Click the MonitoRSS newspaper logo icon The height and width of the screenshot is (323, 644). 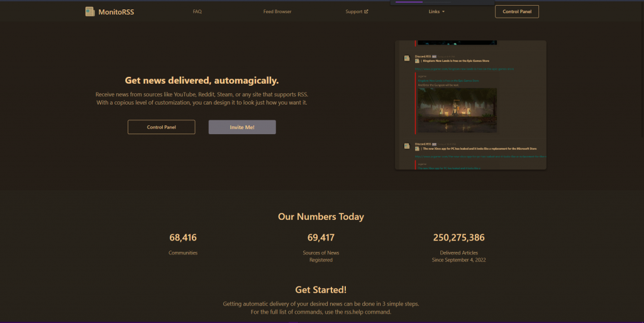(x=90, y=11)
